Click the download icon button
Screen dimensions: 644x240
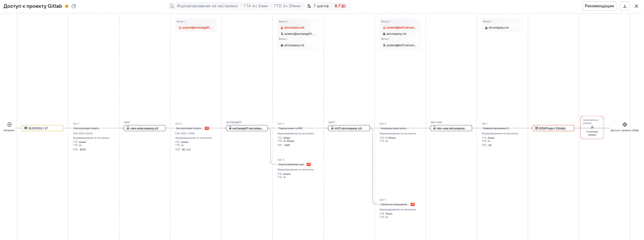click(624, 6)
